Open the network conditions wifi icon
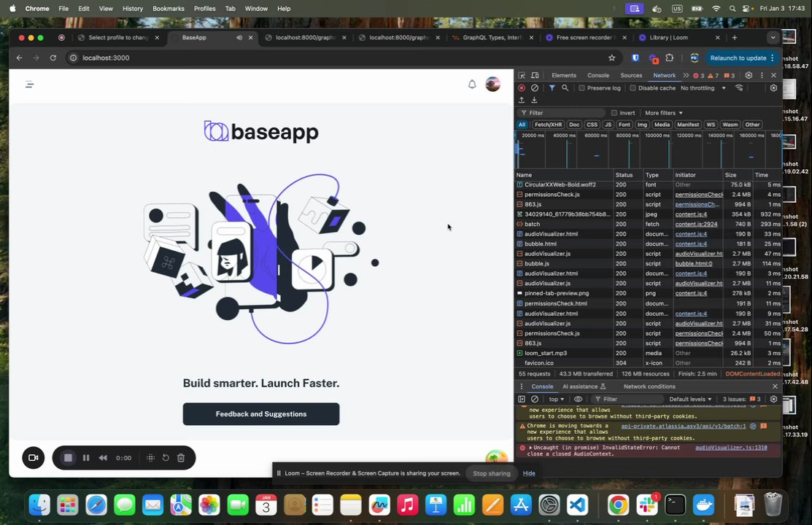 pyautogui.click(x=739, y=88)
